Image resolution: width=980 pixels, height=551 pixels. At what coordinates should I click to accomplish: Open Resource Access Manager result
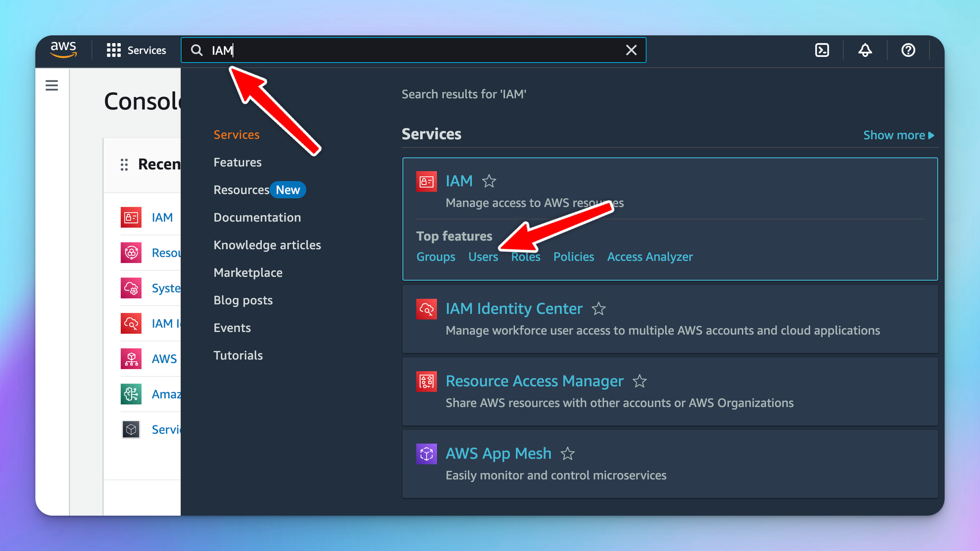tap(535, 381)
